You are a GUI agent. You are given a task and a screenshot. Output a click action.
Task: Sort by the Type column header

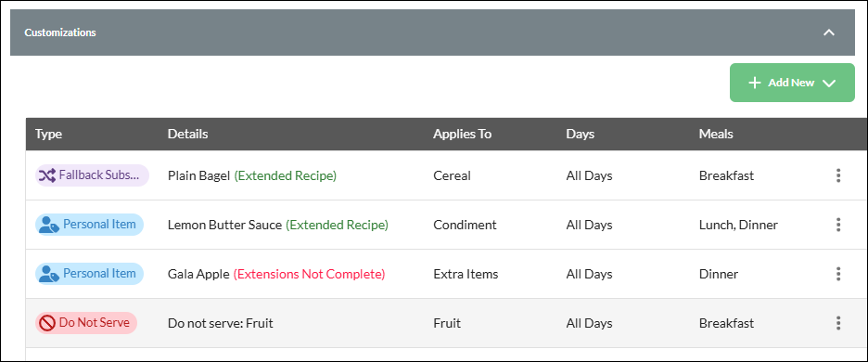49,135
